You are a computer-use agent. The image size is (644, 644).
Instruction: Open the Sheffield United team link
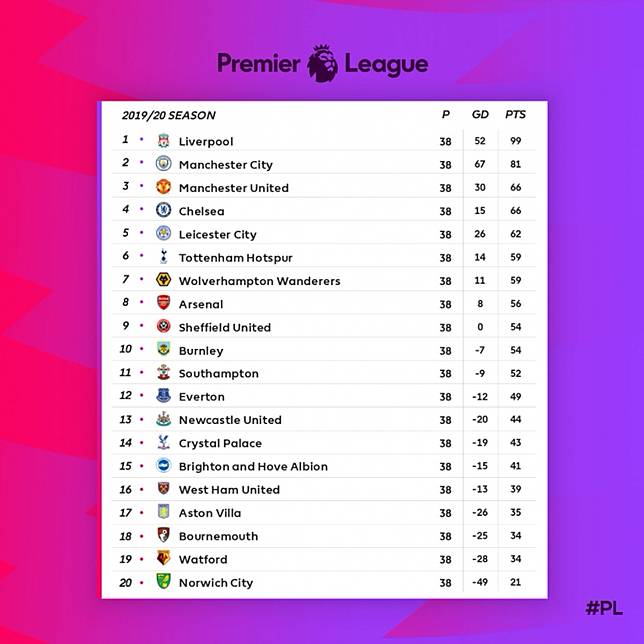click(x=225, y=327)
